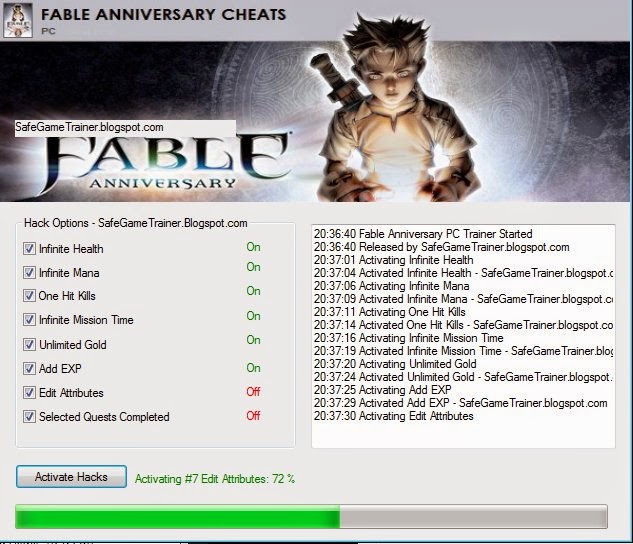The height and width of the screenshot is (544, 633).
Task: Click the 'On' status beside One Hit Kills
Action: point(254,291)
